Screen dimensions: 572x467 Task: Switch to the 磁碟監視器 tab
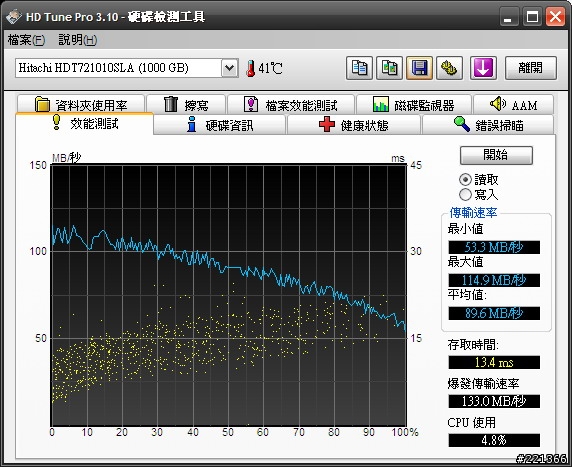coord(414,105)
